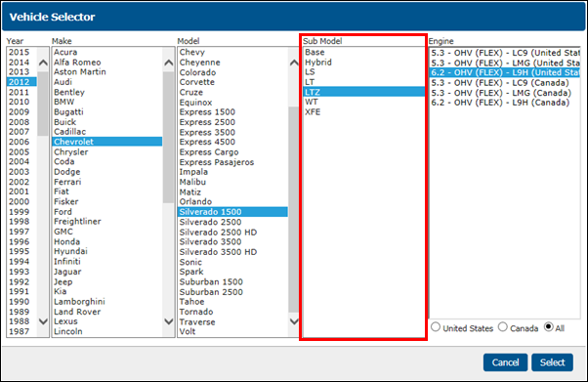Choose LS in the Sub Model list
Image resolution: width=588 pixels, height=382 pixels.
point(363,71)
